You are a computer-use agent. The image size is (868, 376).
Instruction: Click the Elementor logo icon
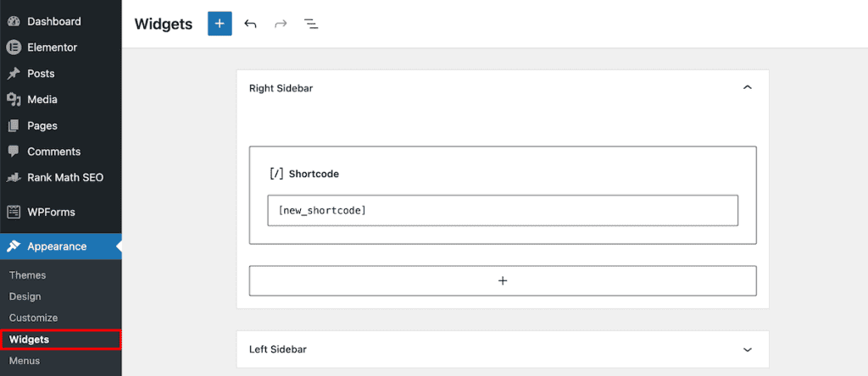pos(14,47)
